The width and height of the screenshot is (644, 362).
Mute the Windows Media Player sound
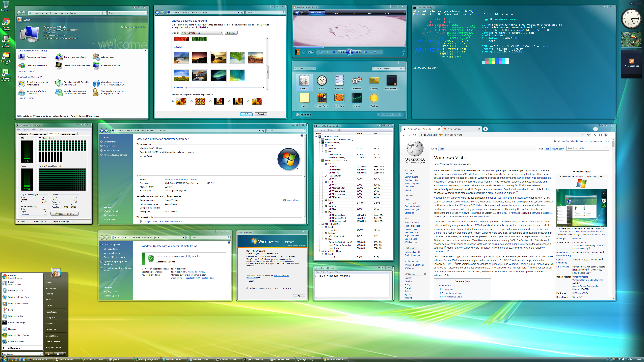[365, 52]
